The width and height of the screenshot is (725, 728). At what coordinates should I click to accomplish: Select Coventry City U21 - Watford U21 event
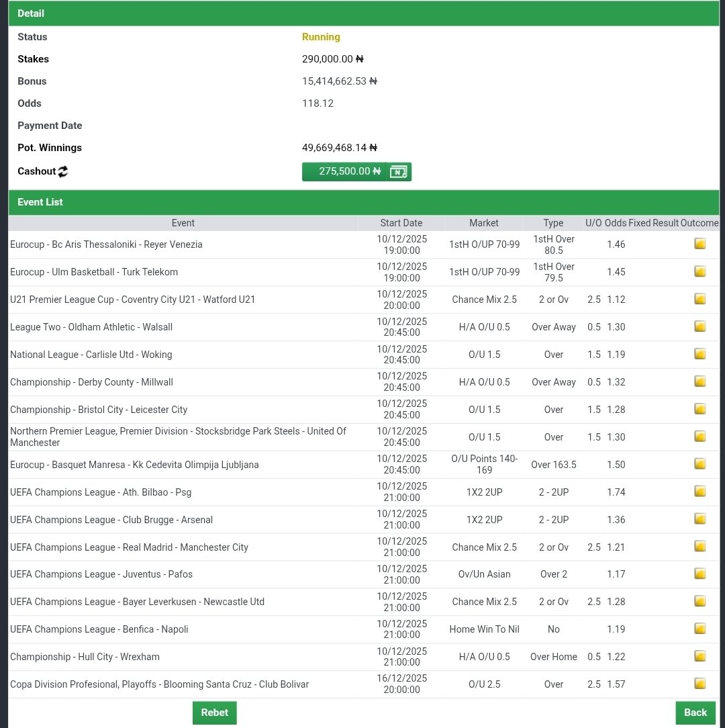point(133,300)
